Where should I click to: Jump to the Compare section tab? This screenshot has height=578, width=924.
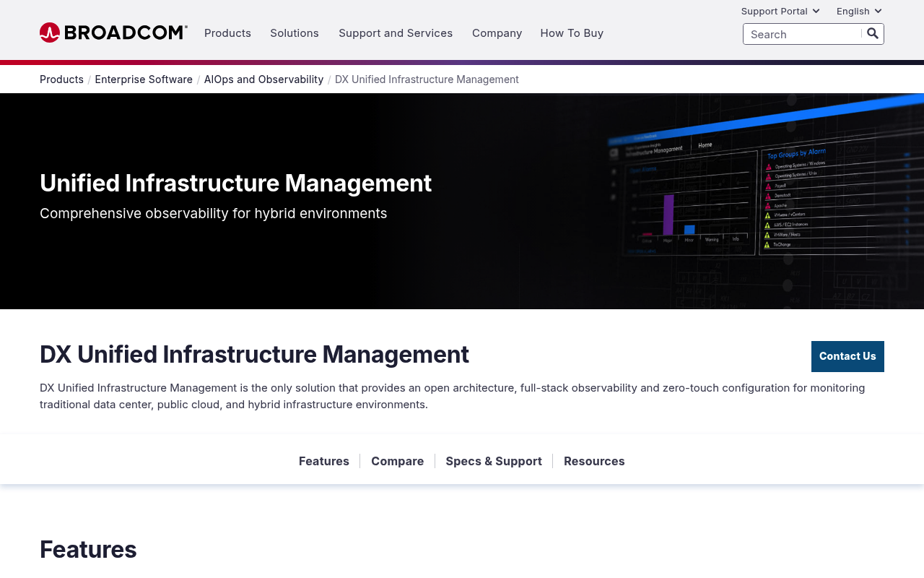coord(397,461)
